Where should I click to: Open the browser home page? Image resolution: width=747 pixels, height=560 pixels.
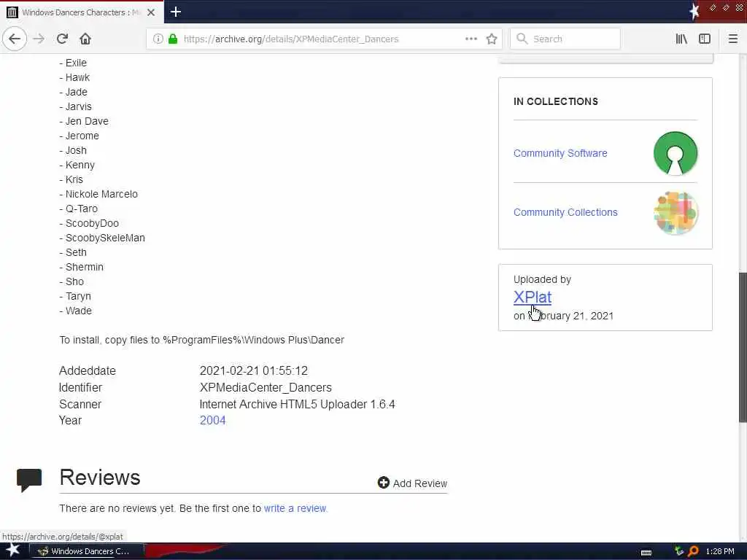pos(85,39)
